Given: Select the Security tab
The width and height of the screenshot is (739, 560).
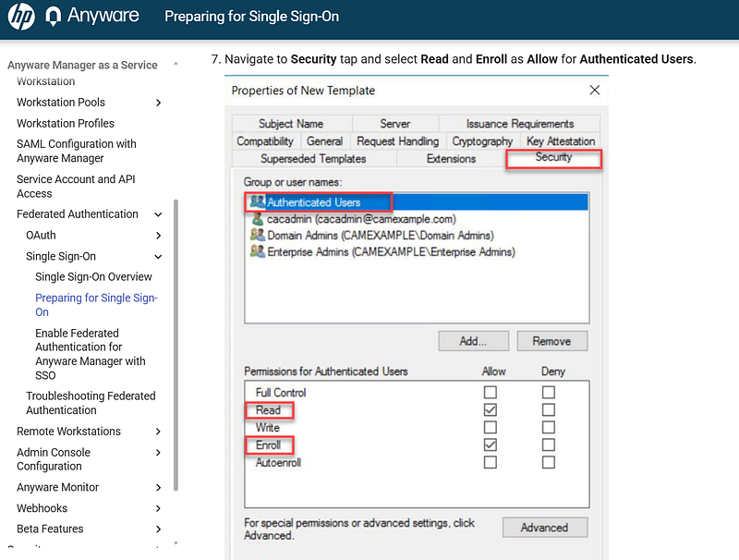Looking at the screenshot, I should coord(553,157).
